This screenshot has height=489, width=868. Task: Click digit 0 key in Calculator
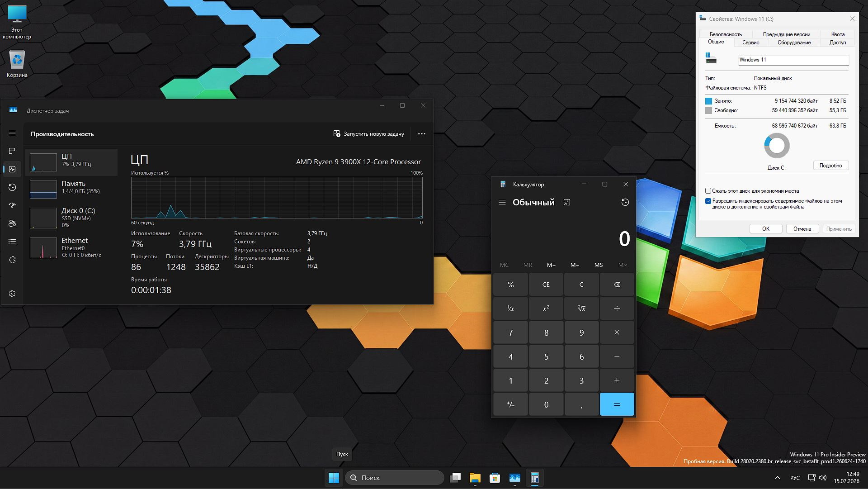click(546, 404)
